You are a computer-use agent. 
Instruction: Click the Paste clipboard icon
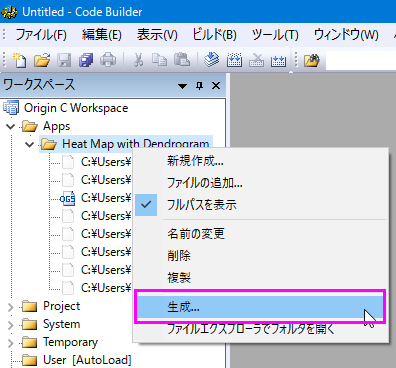point(182,60)
